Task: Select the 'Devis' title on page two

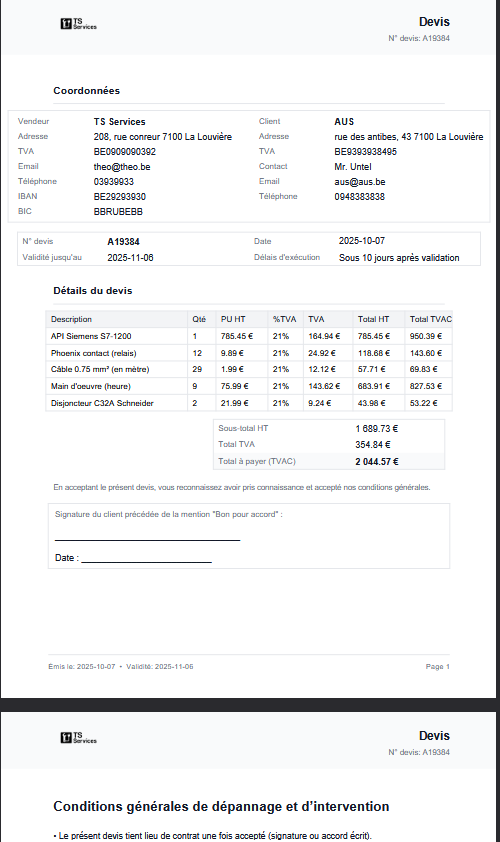Action: pos(434,736)
